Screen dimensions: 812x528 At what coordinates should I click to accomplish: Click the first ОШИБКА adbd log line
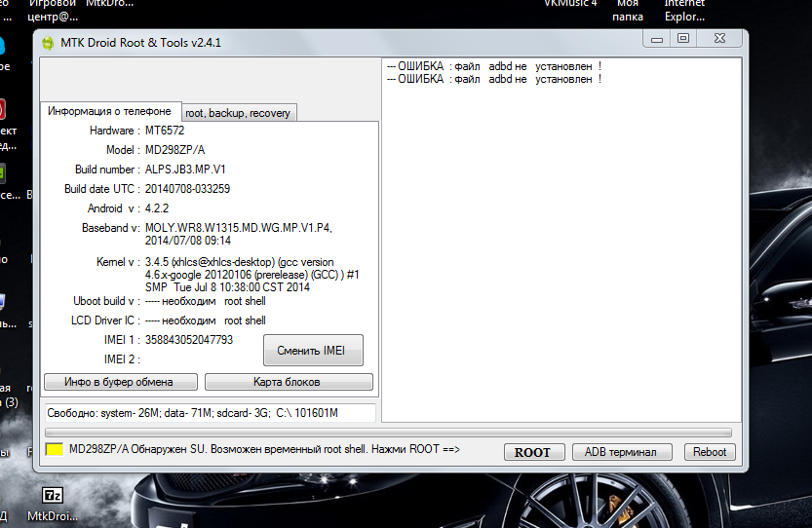pyautogui.click(x=494, y=66)
